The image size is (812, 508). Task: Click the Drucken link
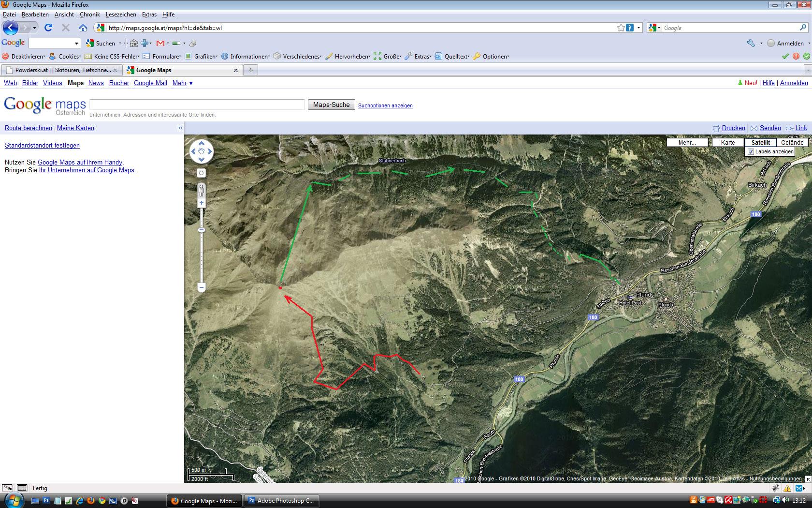(733, 128)
